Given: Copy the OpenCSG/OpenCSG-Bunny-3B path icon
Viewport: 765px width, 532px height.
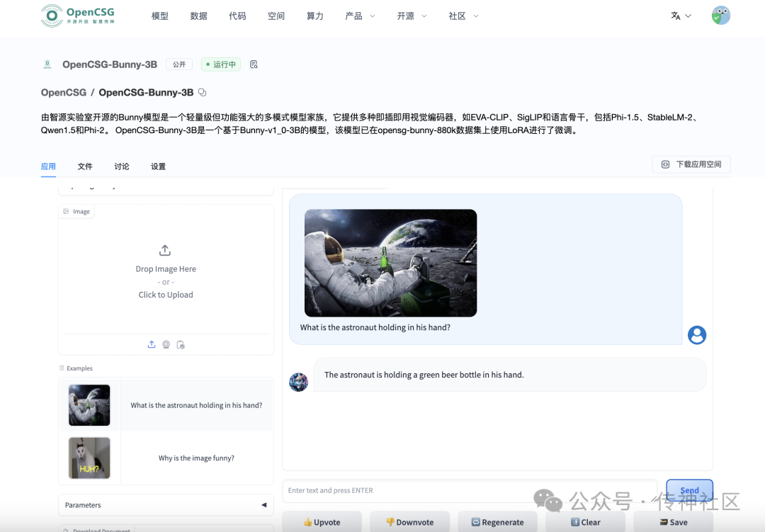Looking at the screenshot, I should (x=202, y=93).
